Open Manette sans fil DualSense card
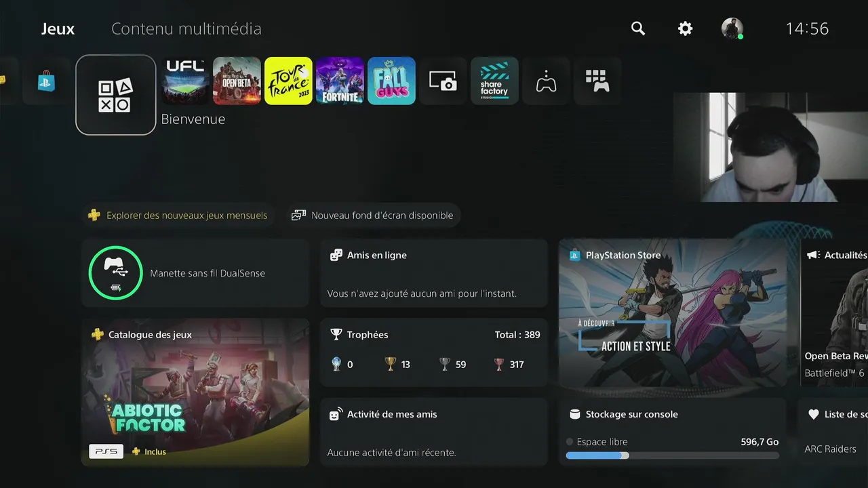 [x=195, y=273]
